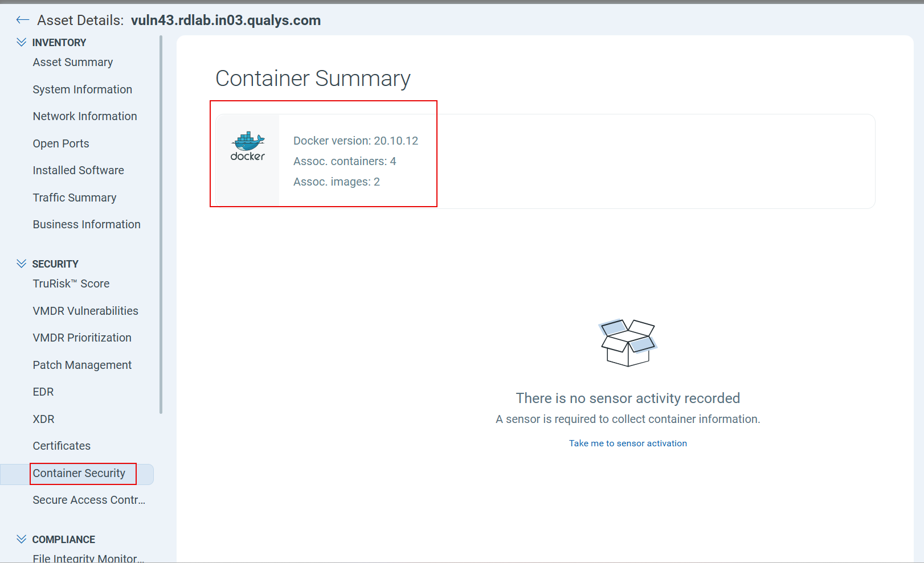Collapse the COMPLIANCE section chevron
This screenshot has height=563, width=924.
pyautogui.click(x=22, y=539)
